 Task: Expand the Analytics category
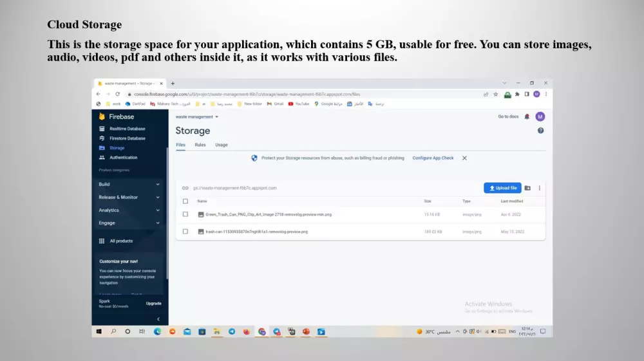click(129, 210)
